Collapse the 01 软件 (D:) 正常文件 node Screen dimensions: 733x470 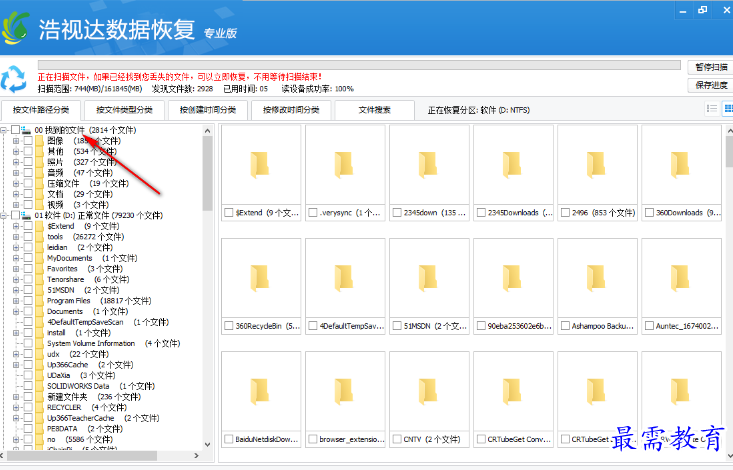3,216
